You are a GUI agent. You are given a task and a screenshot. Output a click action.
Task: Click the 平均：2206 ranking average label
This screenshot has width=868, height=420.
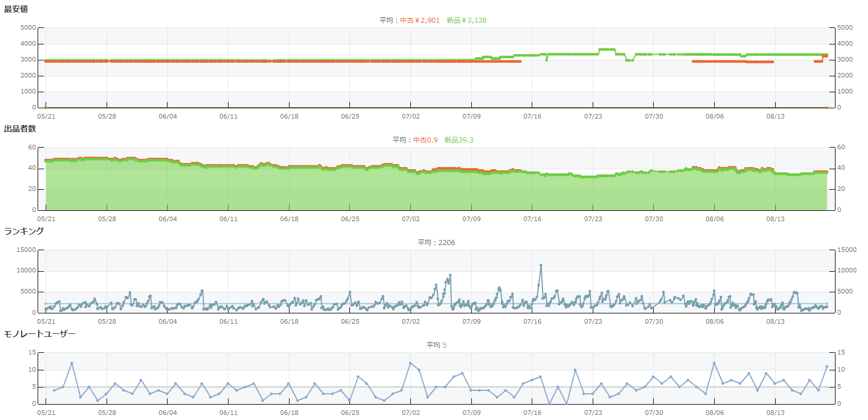coord(437,243)
